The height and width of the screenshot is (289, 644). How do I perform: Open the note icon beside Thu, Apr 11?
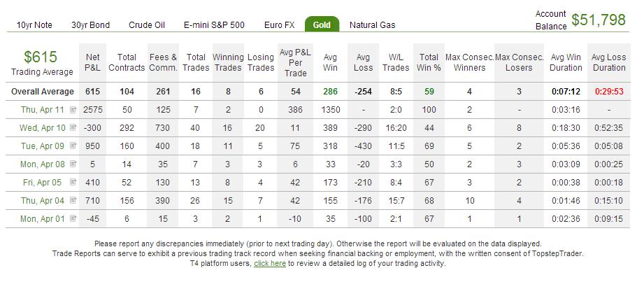73,110
